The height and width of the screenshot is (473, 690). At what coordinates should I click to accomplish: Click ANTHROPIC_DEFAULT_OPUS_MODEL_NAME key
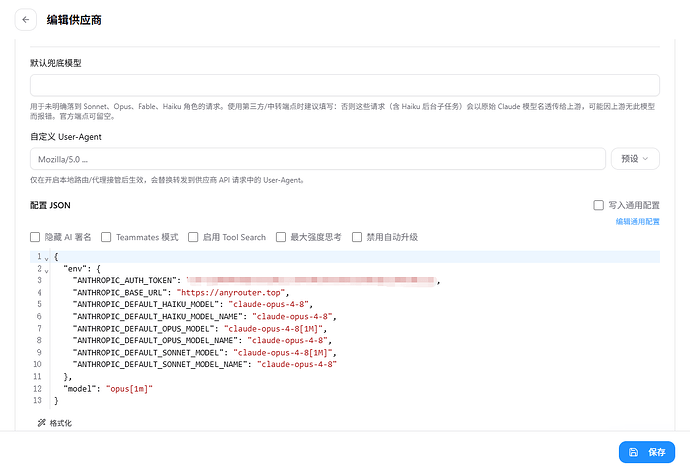(155, 341)
